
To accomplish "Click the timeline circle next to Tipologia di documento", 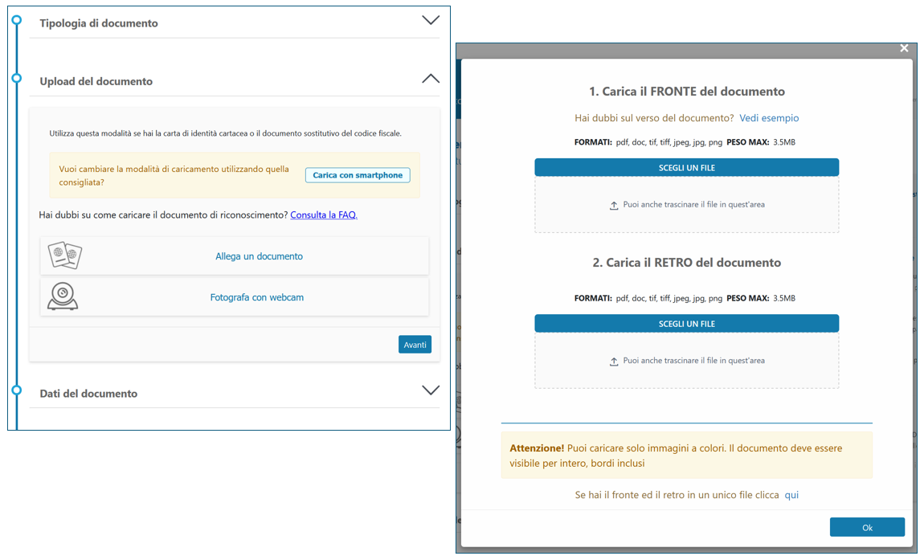I will click(x=16, y=20).
